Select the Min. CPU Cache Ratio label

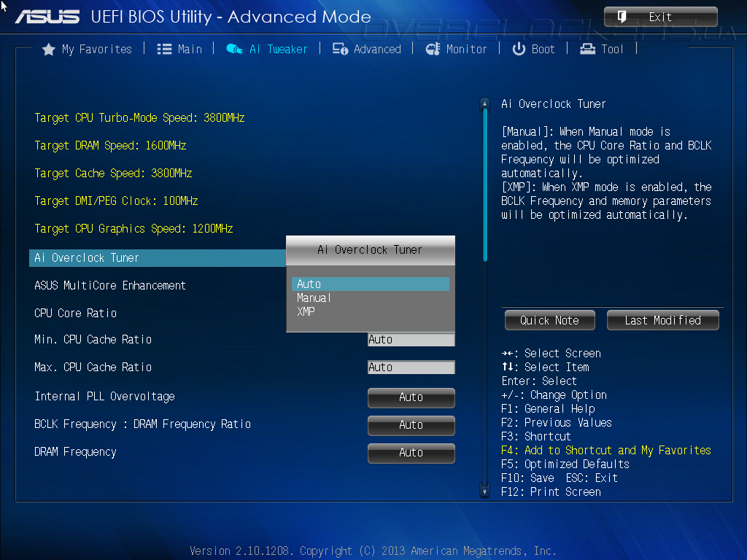pyautogui.click(x=93, y=340)
